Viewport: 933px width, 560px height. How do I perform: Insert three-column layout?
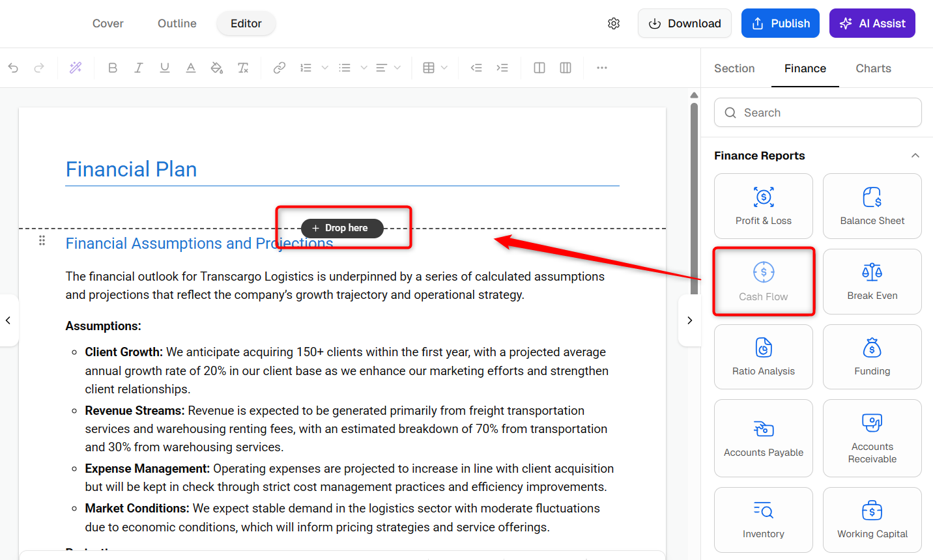pos(566,68)
